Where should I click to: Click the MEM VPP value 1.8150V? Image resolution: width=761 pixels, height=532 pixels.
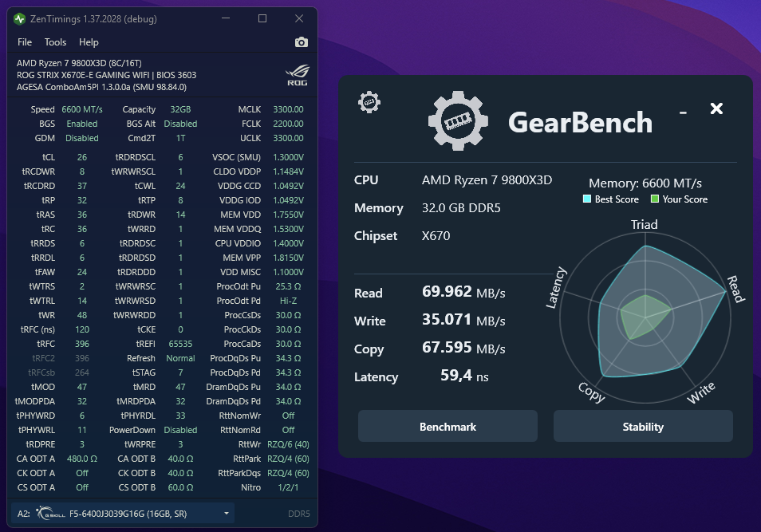point(288,258)
